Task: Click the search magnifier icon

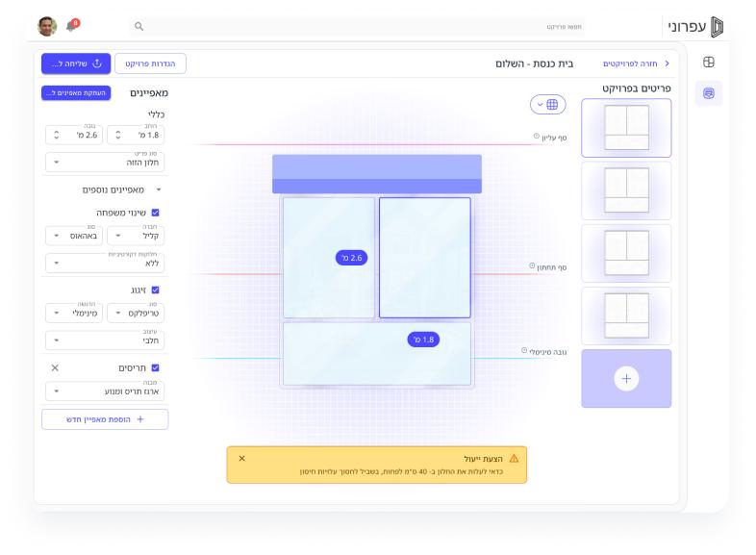Action: click(139, 27)
